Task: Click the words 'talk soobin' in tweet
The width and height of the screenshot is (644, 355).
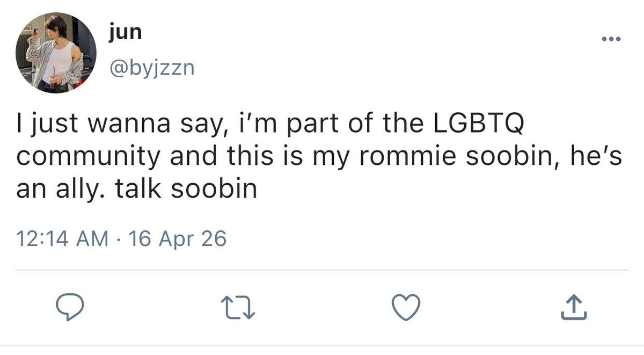Action: pos(185,190)
